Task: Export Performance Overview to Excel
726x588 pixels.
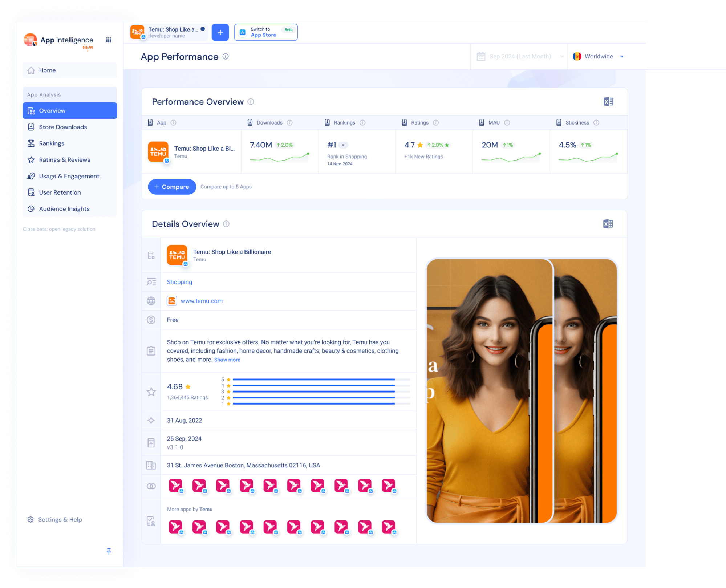Action: 608,102
